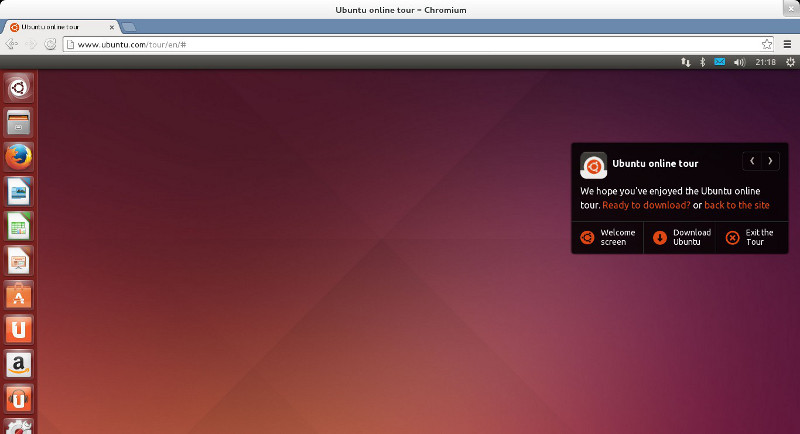Viewport: 800px width, 434px height.
Task: Click the Chromium forward navigation arrow
Action: [31, 44]
